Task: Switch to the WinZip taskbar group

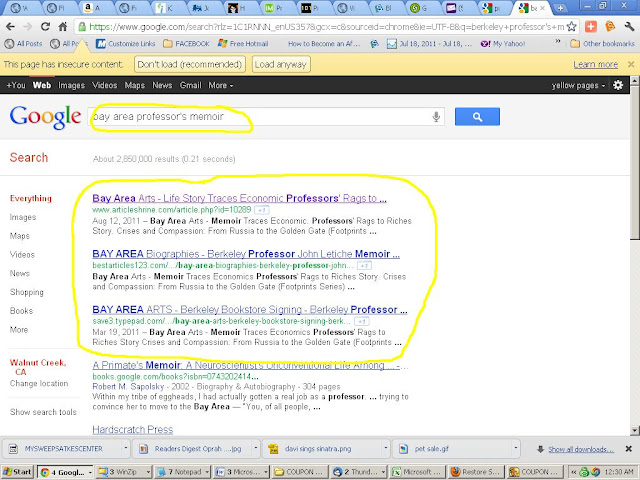Action: click(x=124, y=472)
